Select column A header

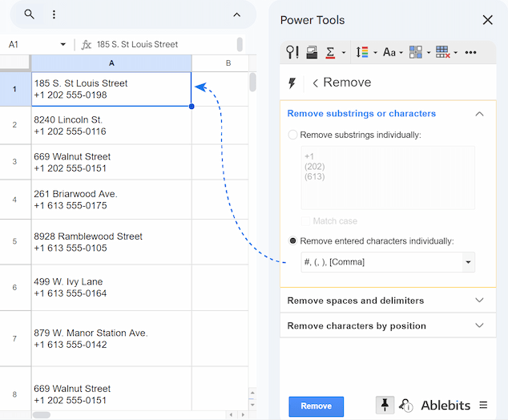(111, 63)
